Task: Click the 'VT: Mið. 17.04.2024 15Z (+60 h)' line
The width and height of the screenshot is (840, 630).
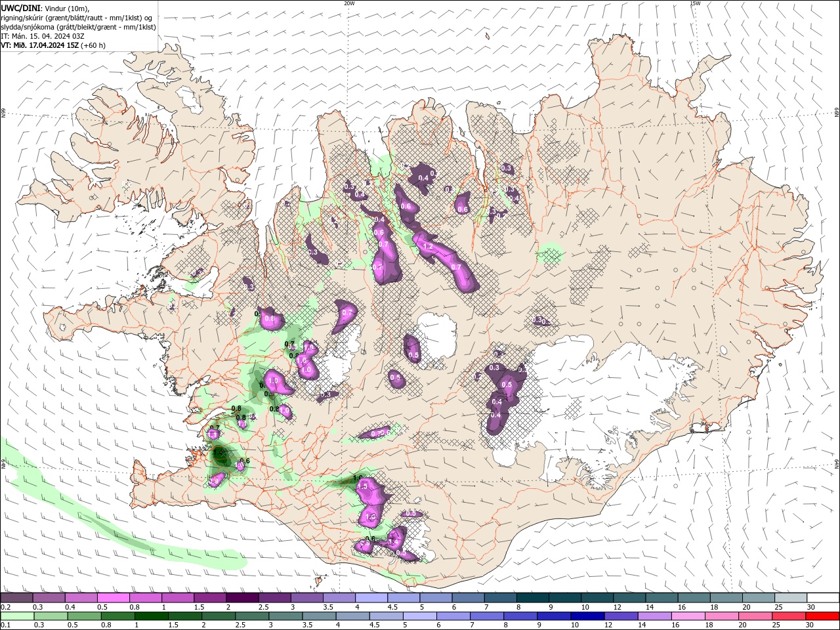Action: click(x=53, y=45)
